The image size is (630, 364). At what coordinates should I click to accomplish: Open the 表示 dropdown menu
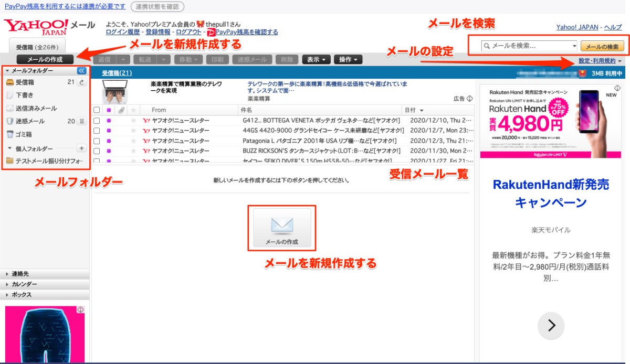point(316,60)
